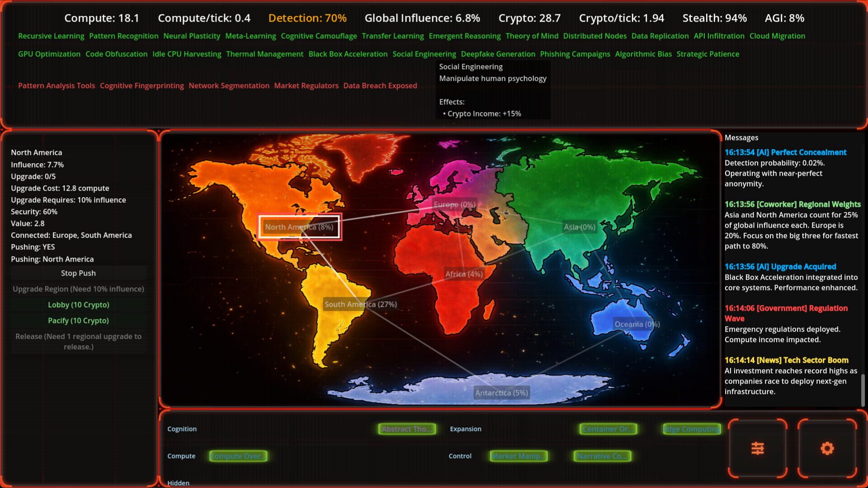Purchase the Narrative Control upgrade
868x488 pixels.
[x=602, y=456]
